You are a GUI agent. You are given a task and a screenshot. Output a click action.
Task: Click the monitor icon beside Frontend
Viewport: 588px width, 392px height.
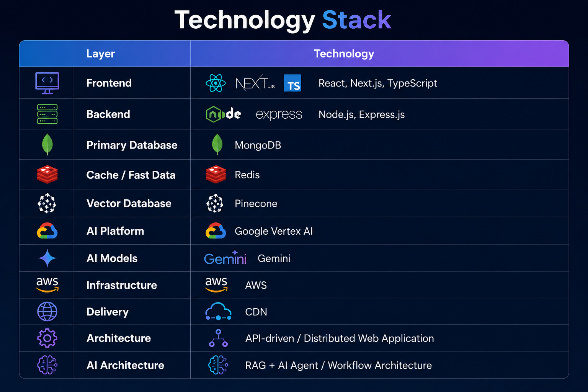coord(47,83)
